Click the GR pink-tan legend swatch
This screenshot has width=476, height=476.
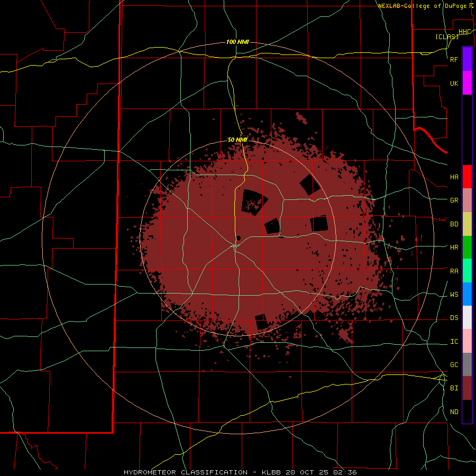467,200
